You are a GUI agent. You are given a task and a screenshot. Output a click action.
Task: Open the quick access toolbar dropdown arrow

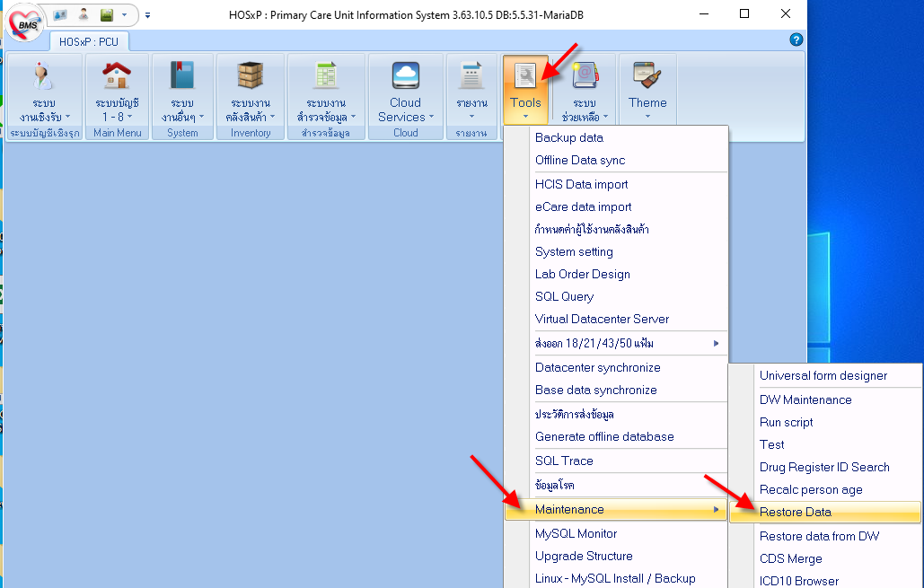[124, 14]
